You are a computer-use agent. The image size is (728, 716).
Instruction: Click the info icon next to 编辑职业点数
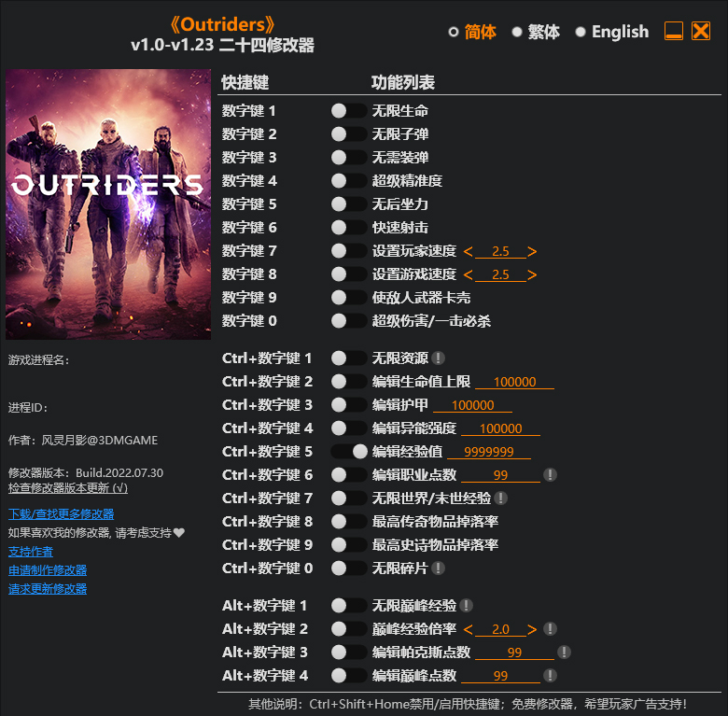(x=550, y=474)
